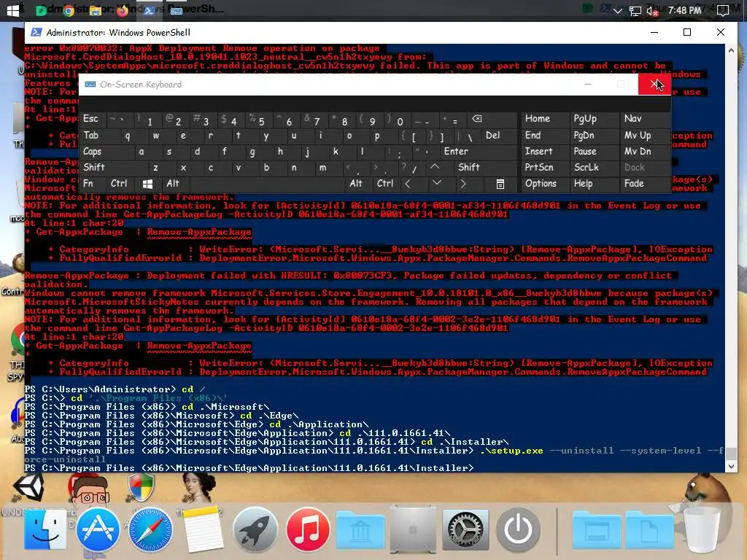Screen dimensions: 747x560
Task: Toggle the left Ctrl key
Action: click(x=119, y=184)
